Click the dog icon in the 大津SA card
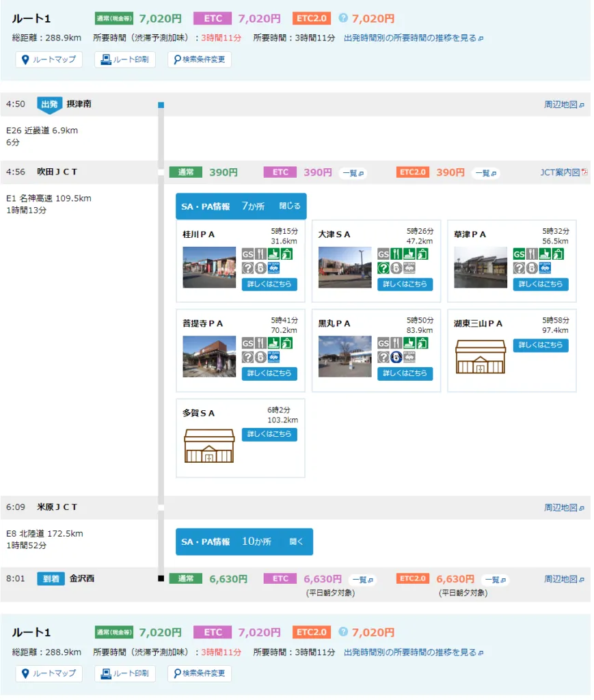Screen dimensions: 594x700 396,268
